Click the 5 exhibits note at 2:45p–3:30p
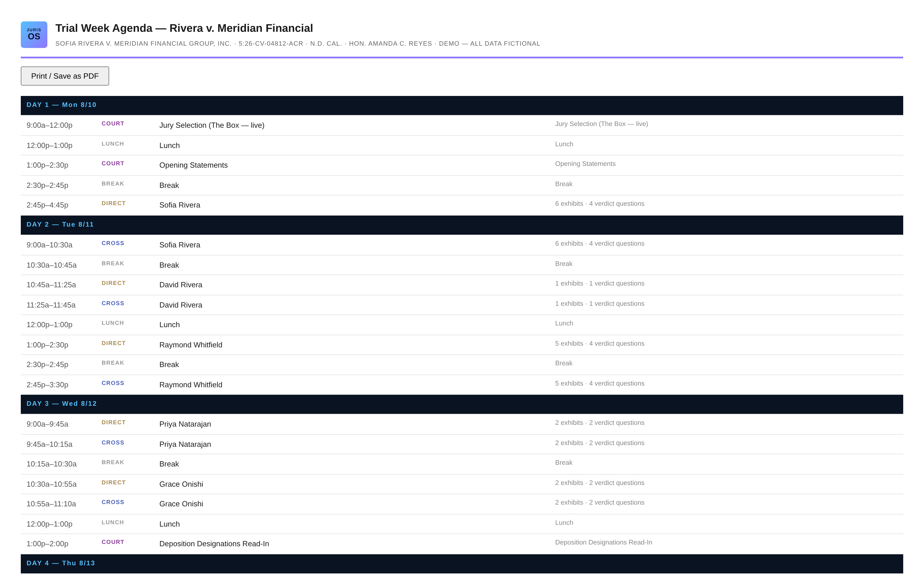924x578 pixels. (600, 384)
